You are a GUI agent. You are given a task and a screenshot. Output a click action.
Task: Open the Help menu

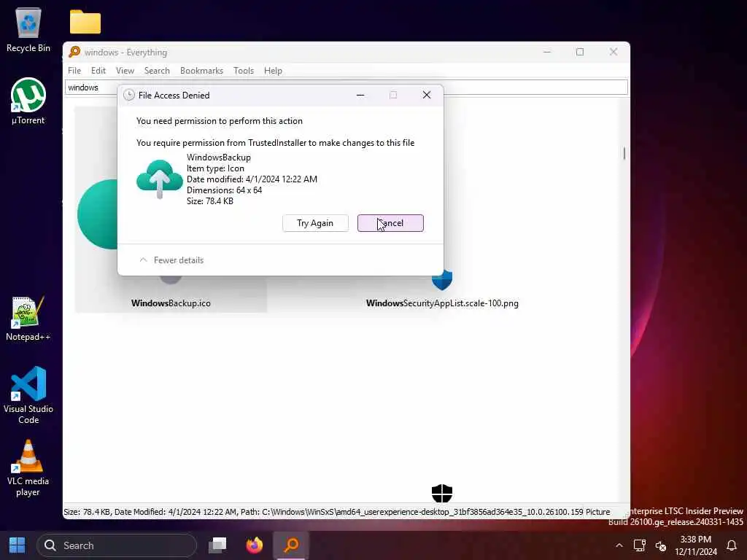273,71
